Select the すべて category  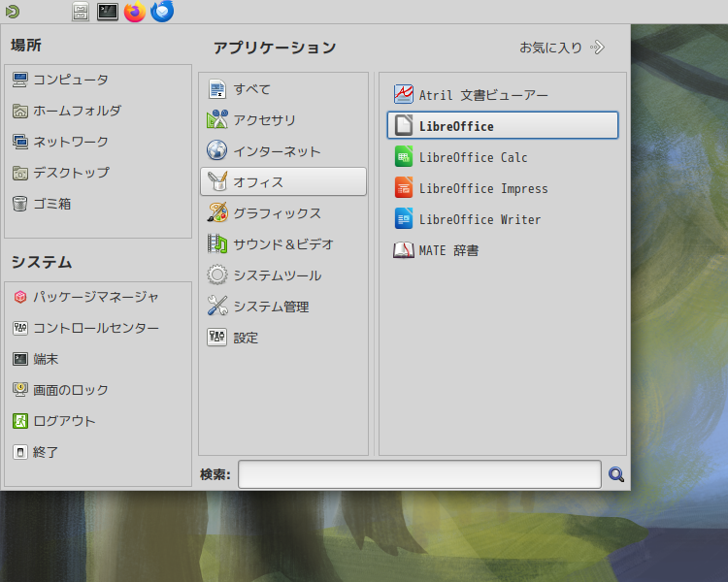pos(283,89)
